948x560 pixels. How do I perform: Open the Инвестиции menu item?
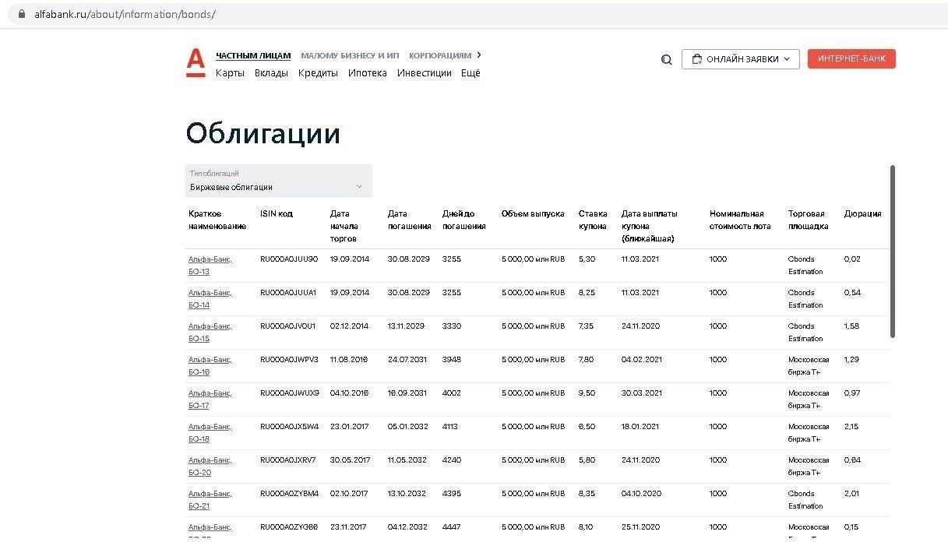[425, 73]
